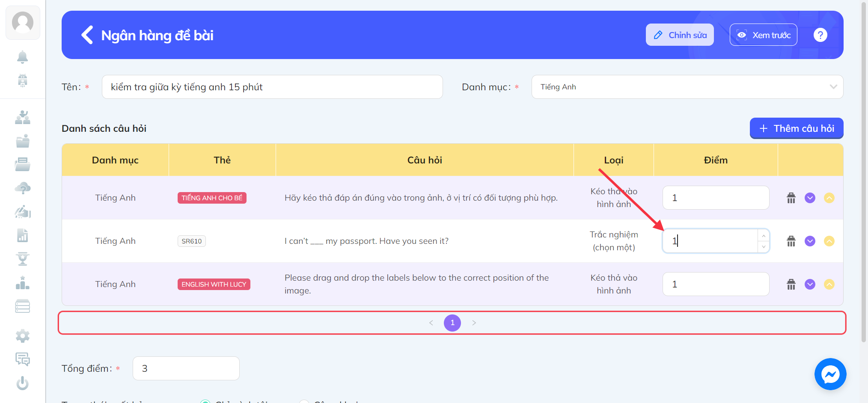Open the document folder sidebar icon

click(x=23, y=164)
